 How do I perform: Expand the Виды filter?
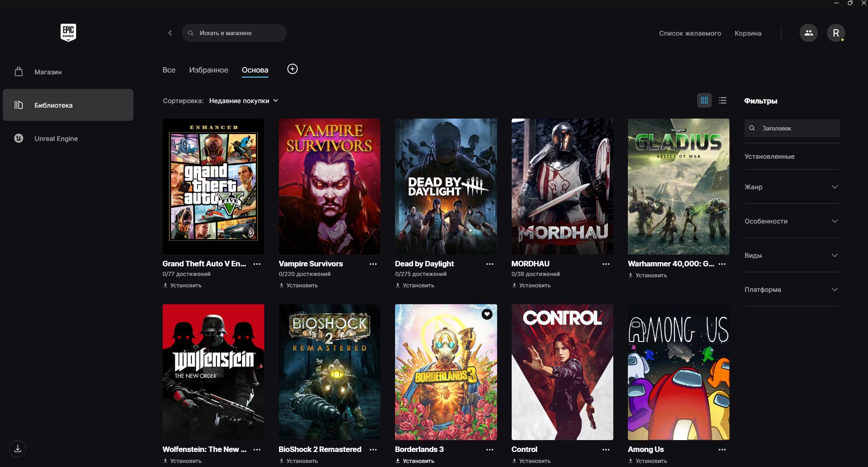click(x=792, y=255)
